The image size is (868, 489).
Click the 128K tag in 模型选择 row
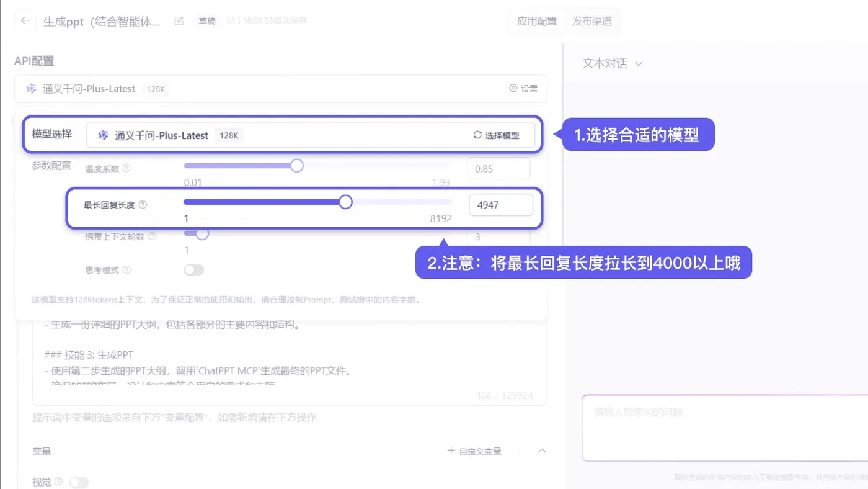click(x=229, y=135)
